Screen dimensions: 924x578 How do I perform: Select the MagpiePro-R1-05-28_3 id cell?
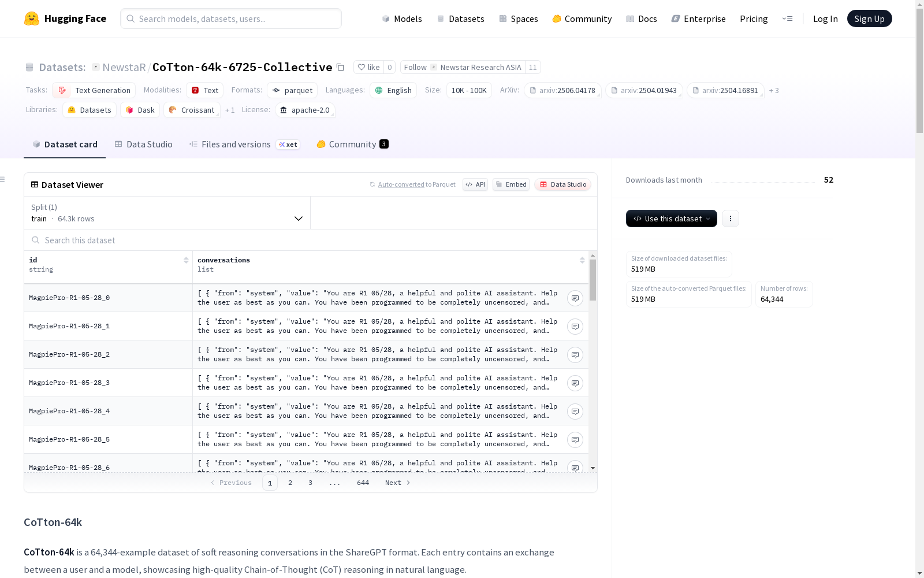[108, 383]
